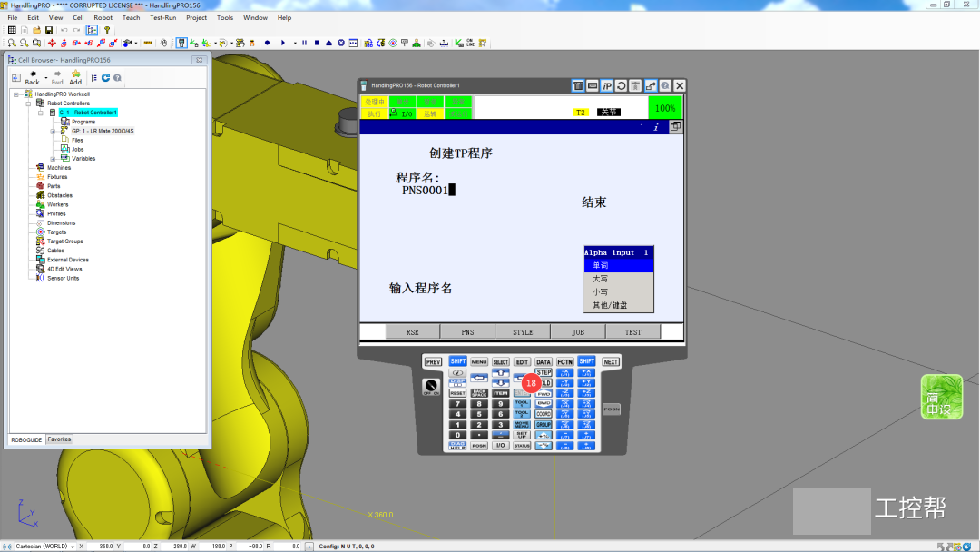Click the RSR softkey button

413,332
